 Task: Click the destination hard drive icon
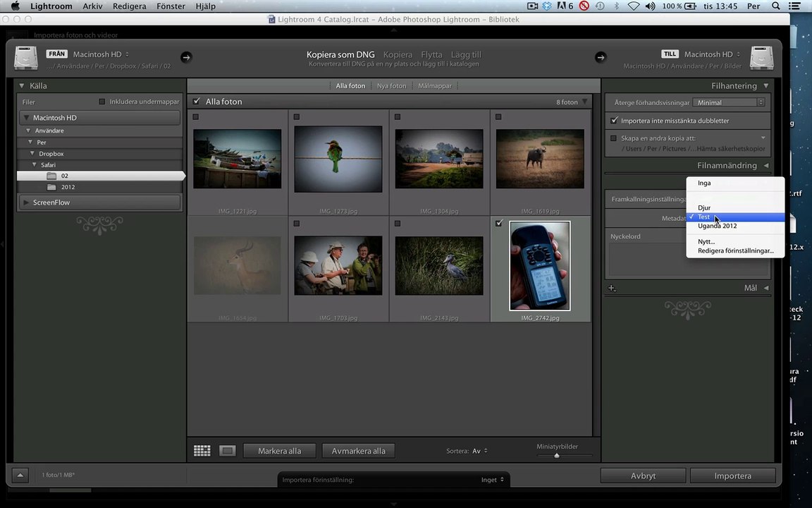(x=762, y=58)
